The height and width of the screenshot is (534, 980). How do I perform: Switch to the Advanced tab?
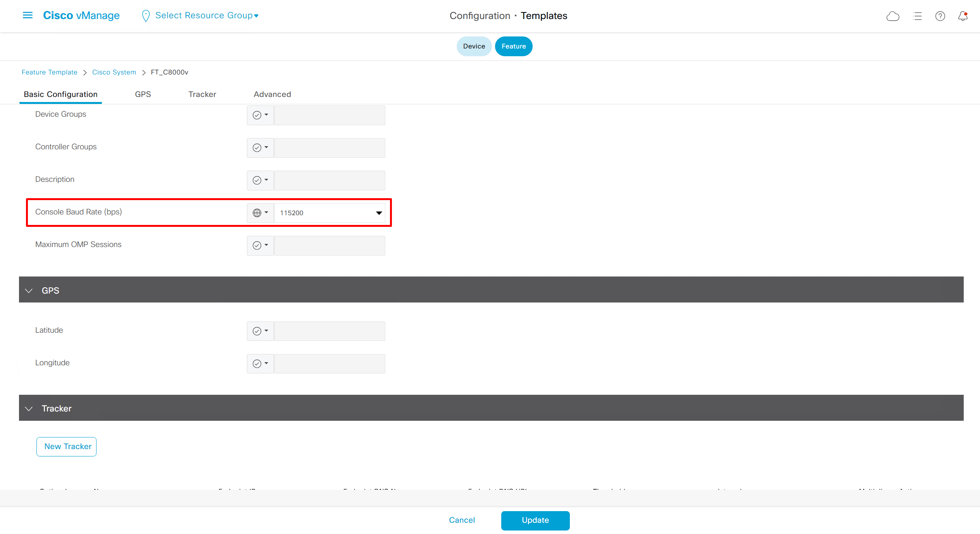pyautogui.click(x=272, y=94)
